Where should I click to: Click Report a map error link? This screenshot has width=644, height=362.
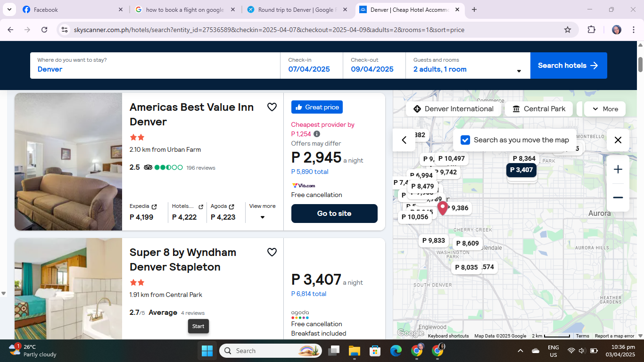pos(614,336)
